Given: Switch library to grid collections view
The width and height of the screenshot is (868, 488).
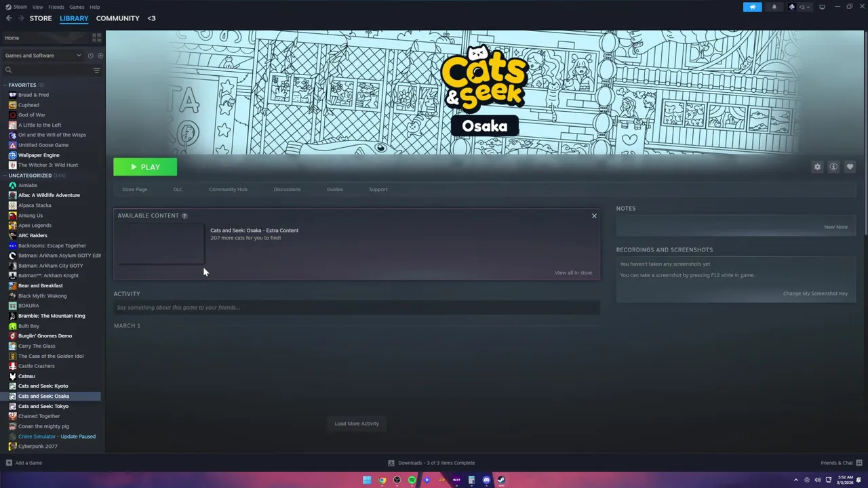Looking at the screenshot, I should tap(96, 38).
